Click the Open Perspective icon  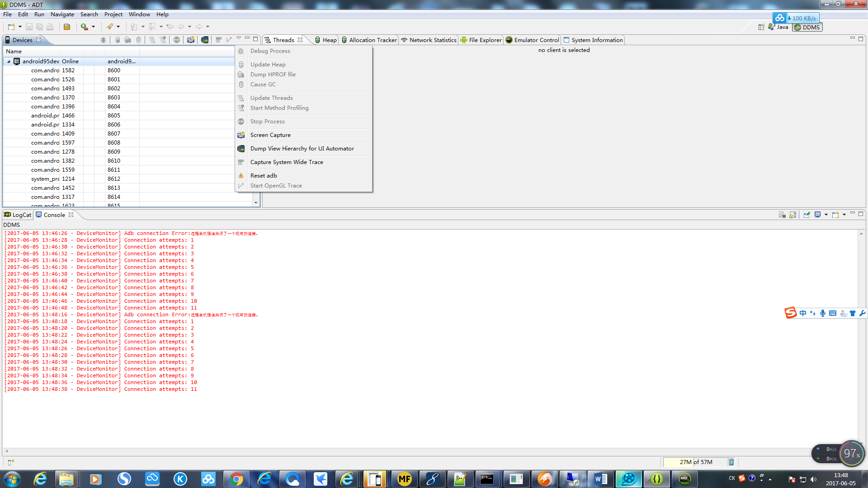761,27
